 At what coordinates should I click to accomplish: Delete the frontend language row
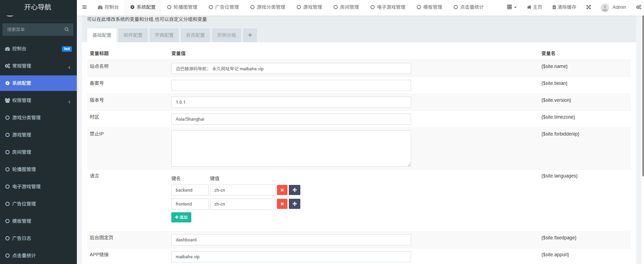282,204
